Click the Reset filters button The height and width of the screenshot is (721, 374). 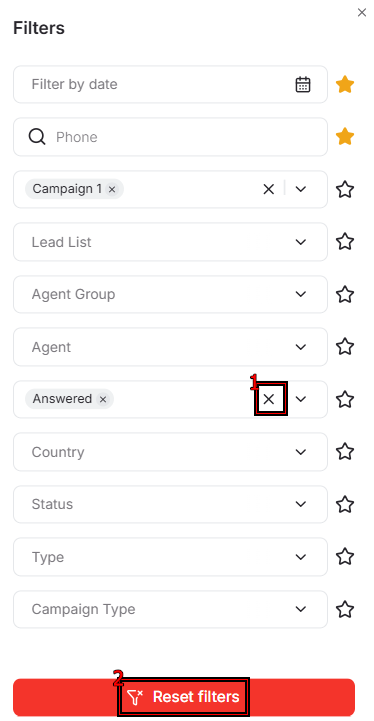184,697
